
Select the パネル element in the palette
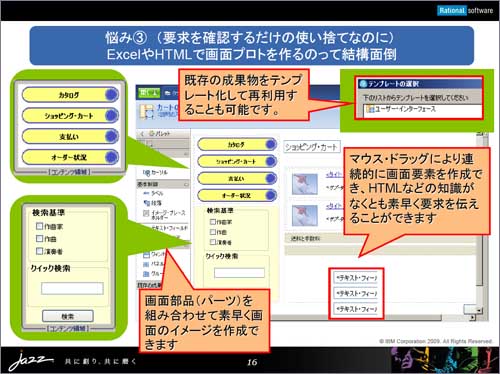point(153,264)
